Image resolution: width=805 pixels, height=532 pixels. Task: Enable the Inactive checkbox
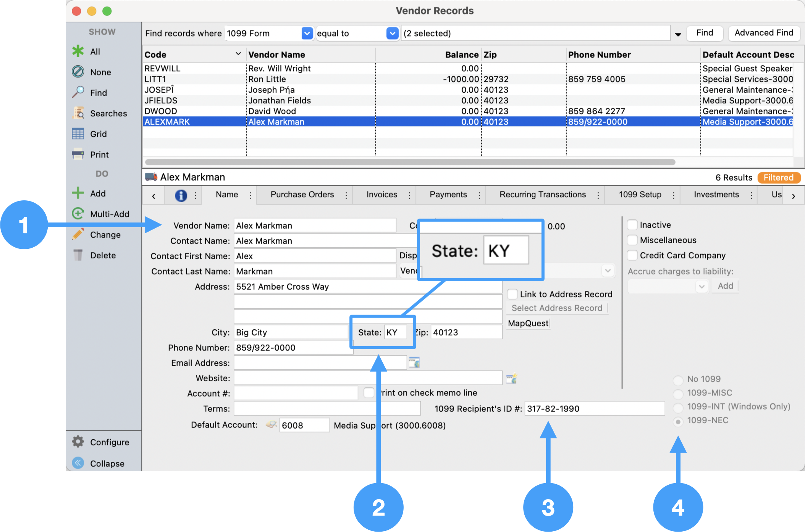pos(632,225)
